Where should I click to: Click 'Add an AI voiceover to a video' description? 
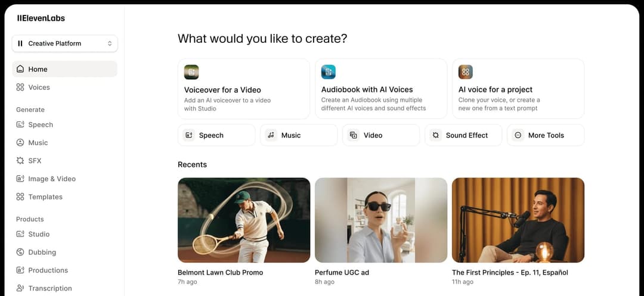pyautogui.click(x=227, y=100)
